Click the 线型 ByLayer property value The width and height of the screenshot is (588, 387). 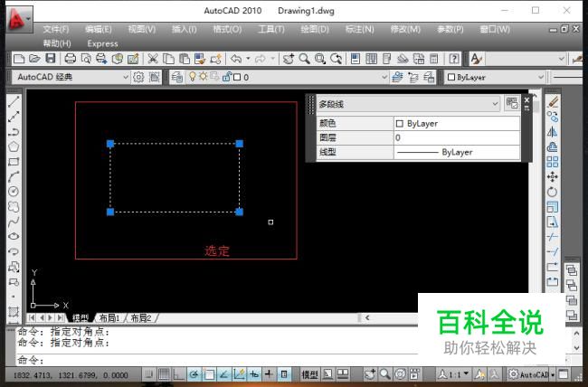pyautogui.click(x=457, y=152)
